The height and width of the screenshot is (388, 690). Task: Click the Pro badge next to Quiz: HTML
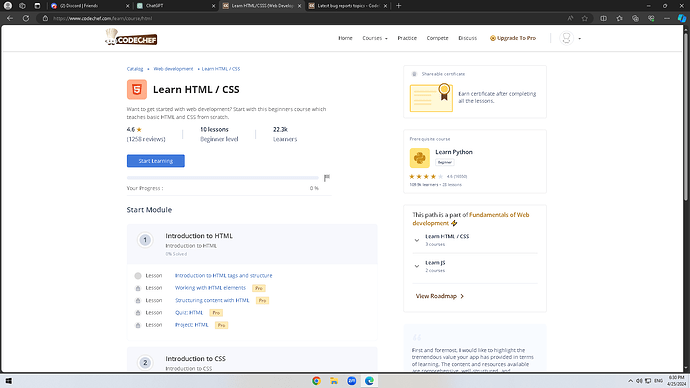point(216,313)
